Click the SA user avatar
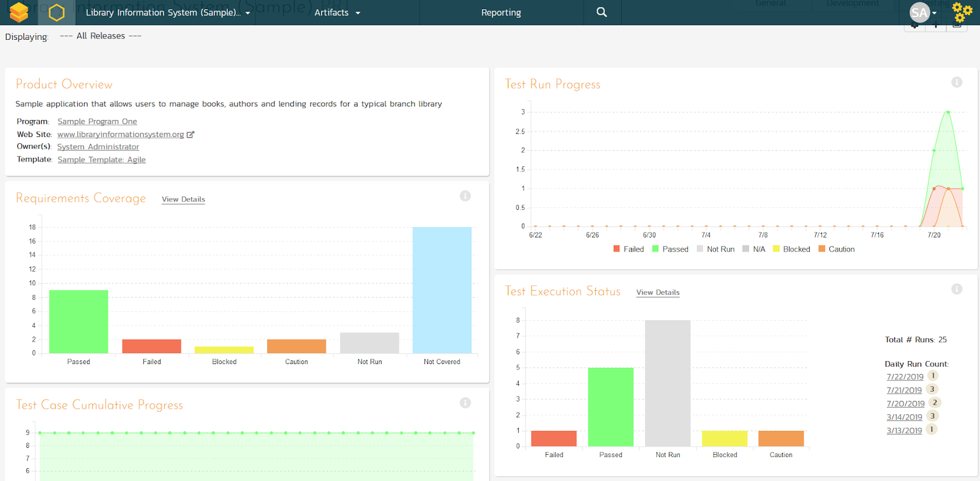The height and width of the screenshot is (481, 980). click(920, 12)
